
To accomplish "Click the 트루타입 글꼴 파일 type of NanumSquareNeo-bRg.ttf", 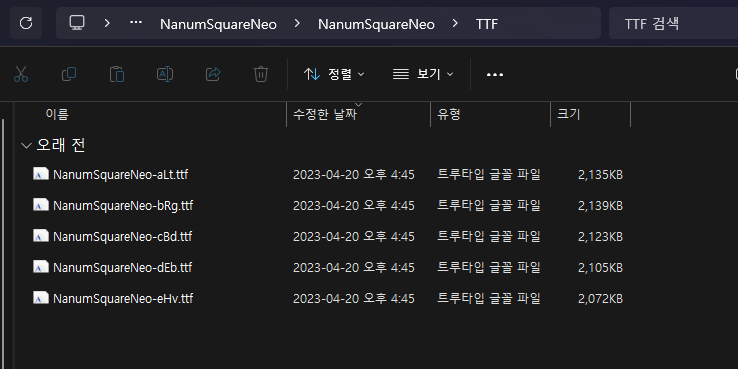I will click(489, 206).
